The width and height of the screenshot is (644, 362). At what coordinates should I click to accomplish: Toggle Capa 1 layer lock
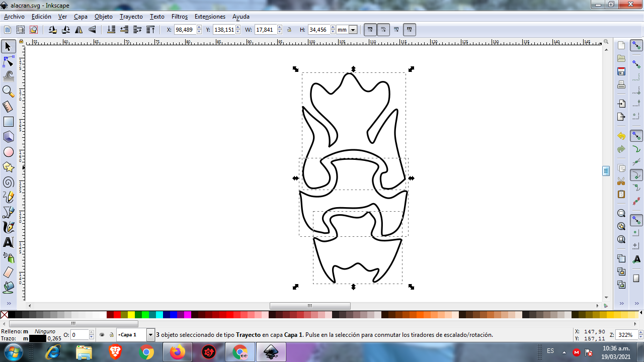coord(111,334)
